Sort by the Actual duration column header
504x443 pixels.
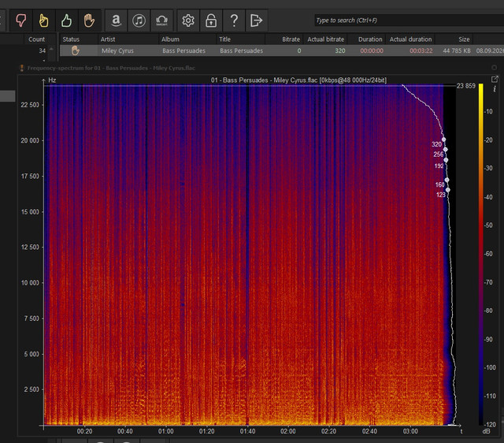410,39
